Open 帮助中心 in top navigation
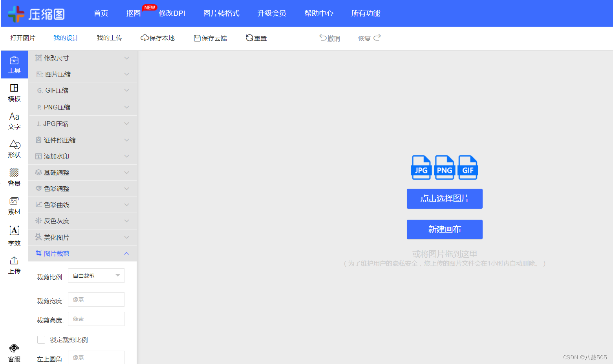613x364 pixels. point(319,13)
